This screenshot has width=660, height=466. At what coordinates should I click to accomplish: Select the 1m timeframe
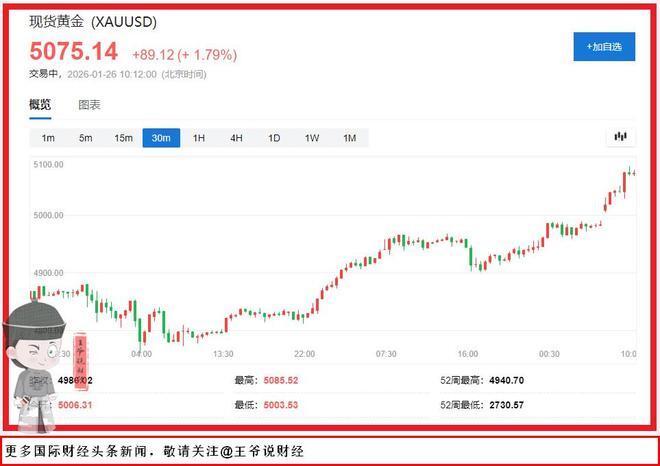tap(48, 138)
